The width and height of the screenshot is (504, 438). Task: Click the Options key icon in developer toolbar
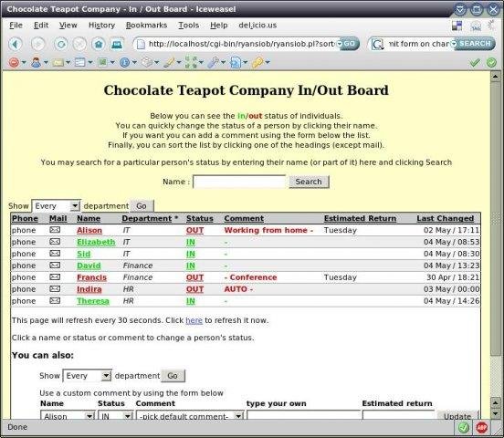coord(257,62)
